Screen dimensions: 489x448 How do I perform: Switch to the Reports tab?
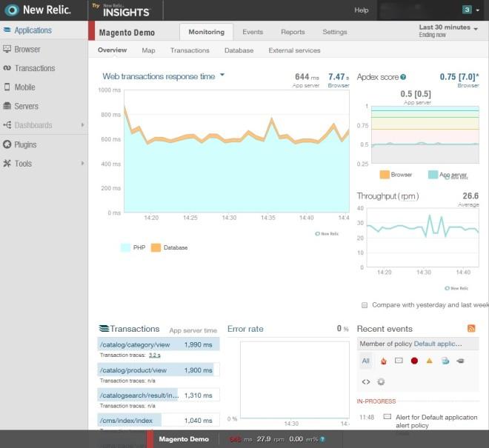pos(293,32)
